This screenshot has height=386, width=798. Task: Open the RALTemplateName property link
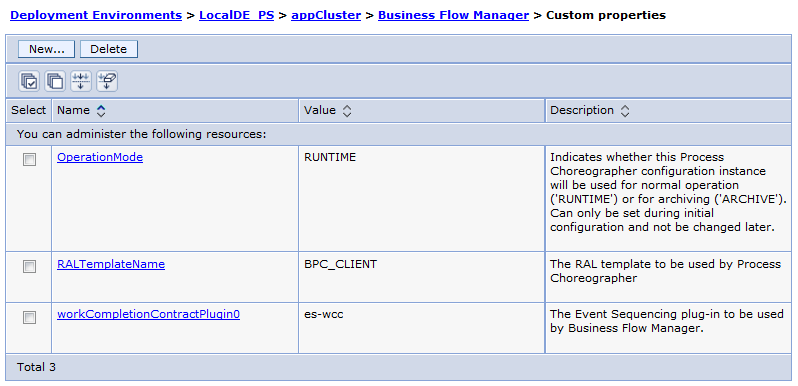tap(111, 264)
